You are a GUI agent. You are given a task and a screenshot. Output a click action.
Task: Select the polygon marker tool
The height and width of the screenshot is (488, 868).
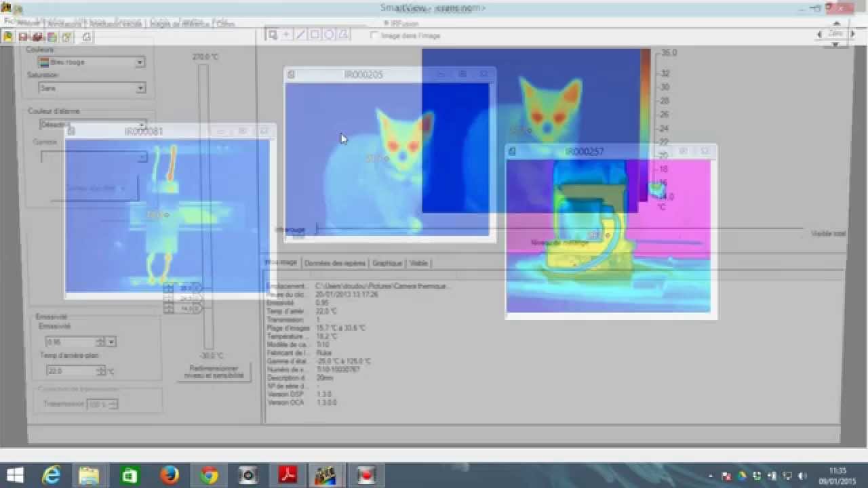(343, 35)
